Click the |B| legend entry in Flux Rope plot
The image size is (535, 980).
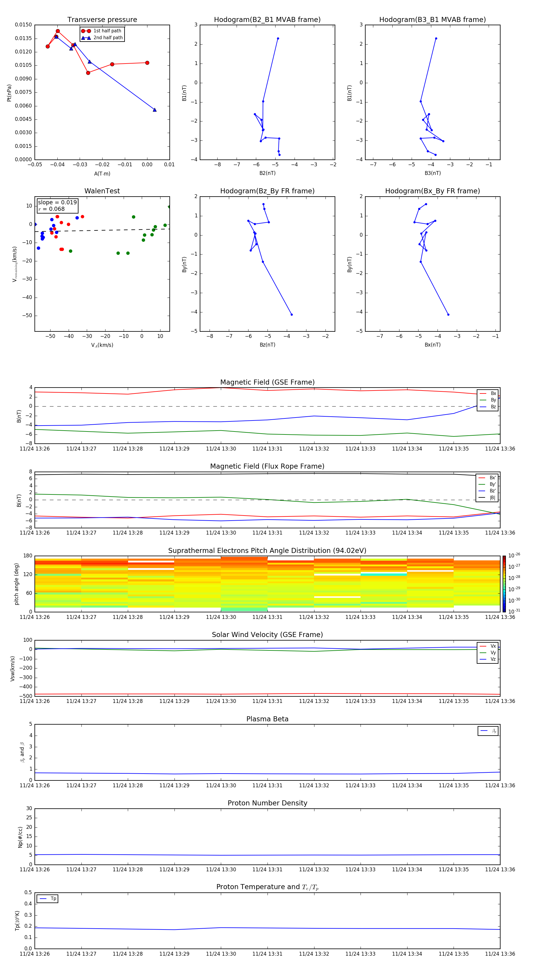pyautogui.click(x=487, y=498)
